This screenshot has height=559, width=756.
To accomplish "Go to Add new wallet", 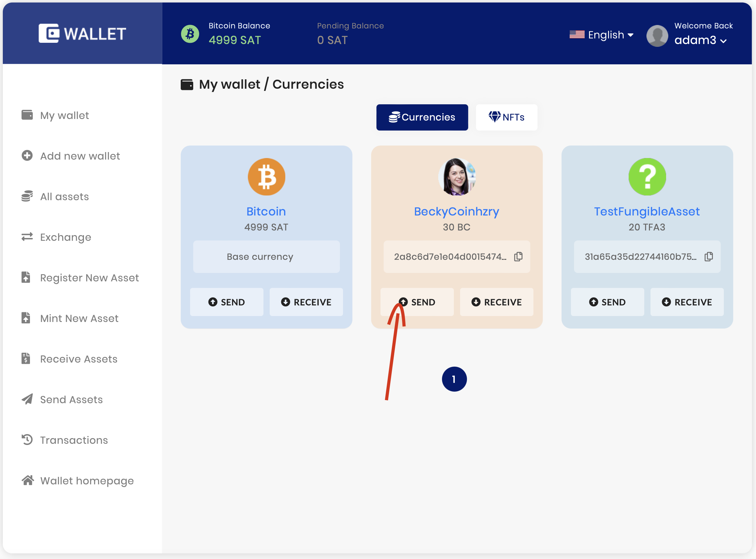I will point(80,156).
